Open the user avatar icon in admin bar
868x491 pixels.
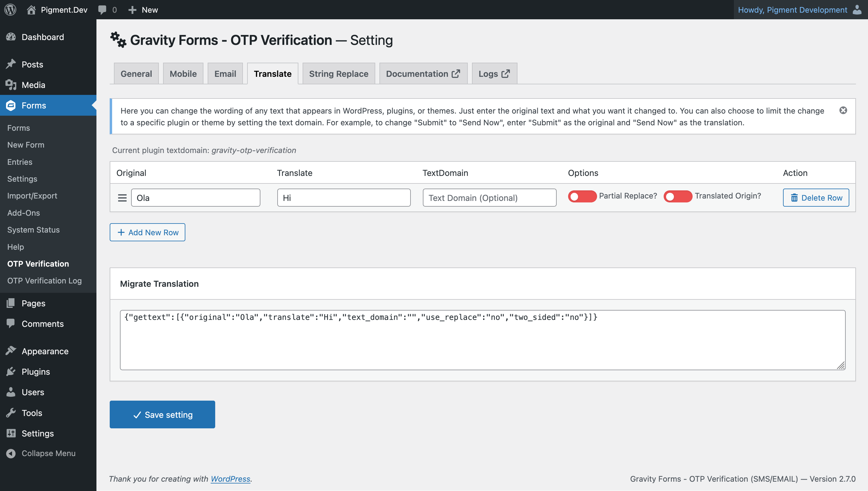tap(857, 9)
